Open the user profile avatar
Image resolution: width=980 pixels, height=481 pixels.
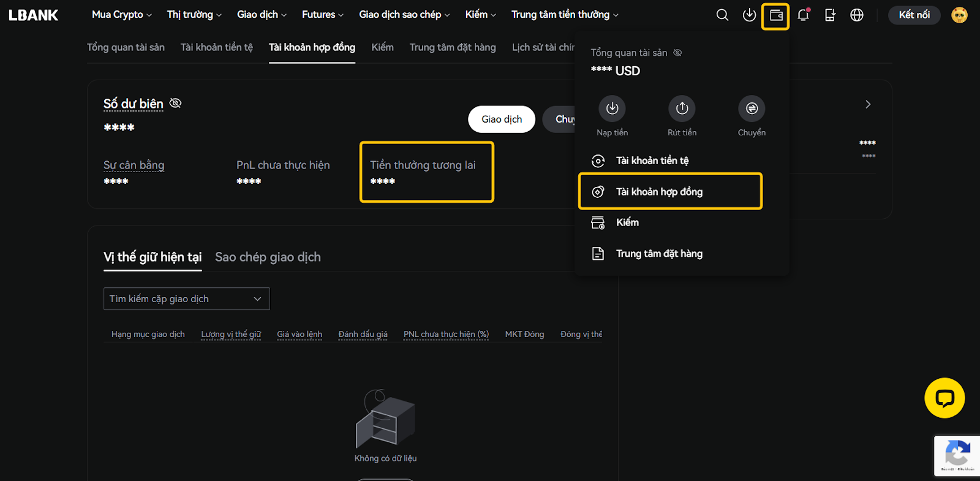(x=959, y=15)
